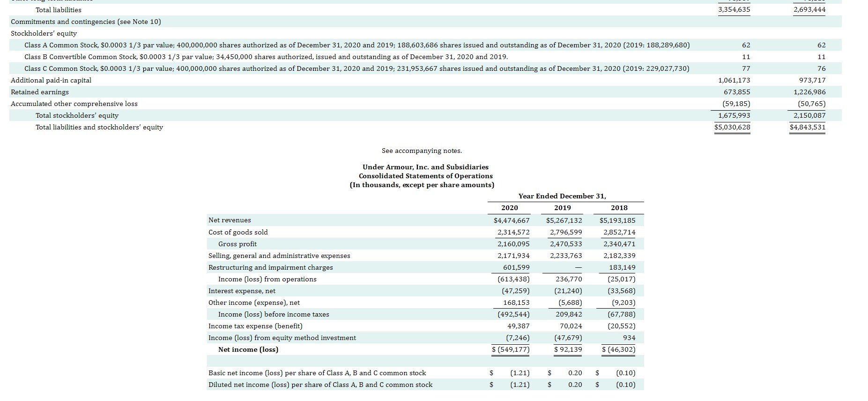Viewport: 868px width, 401px height.
Task: Click the $4,474,667 net revenues value
Action: click(x=512, y=220)
